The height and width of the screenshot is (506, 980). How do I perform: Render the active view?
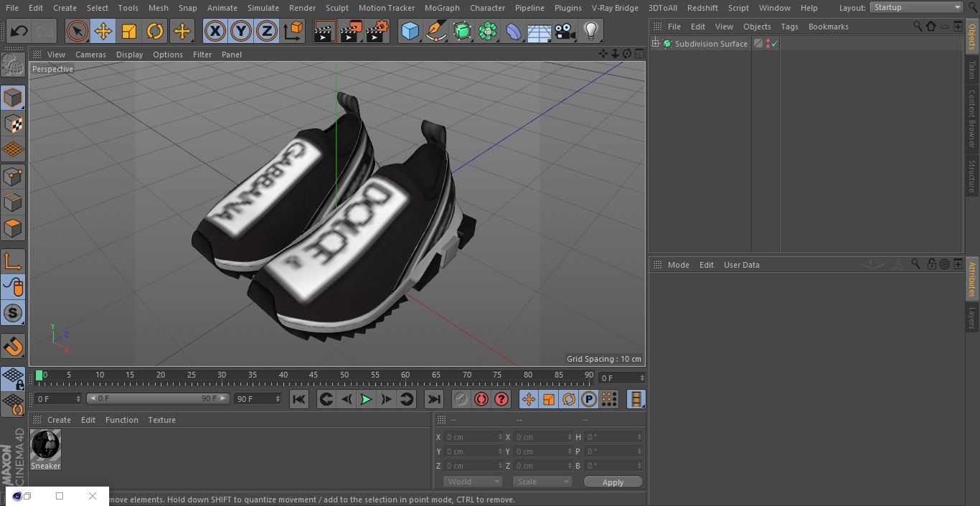click(x=325, y=31)
